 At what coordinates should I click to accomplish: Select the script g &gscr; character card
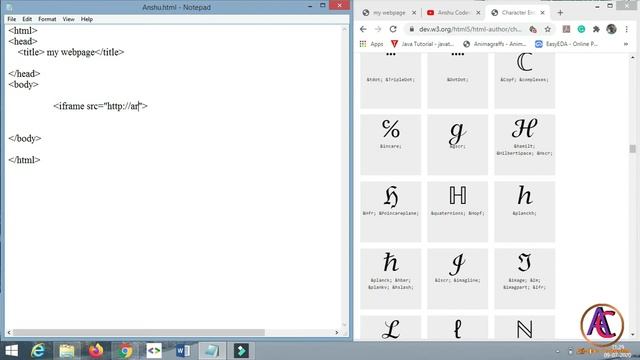[458, 144]
